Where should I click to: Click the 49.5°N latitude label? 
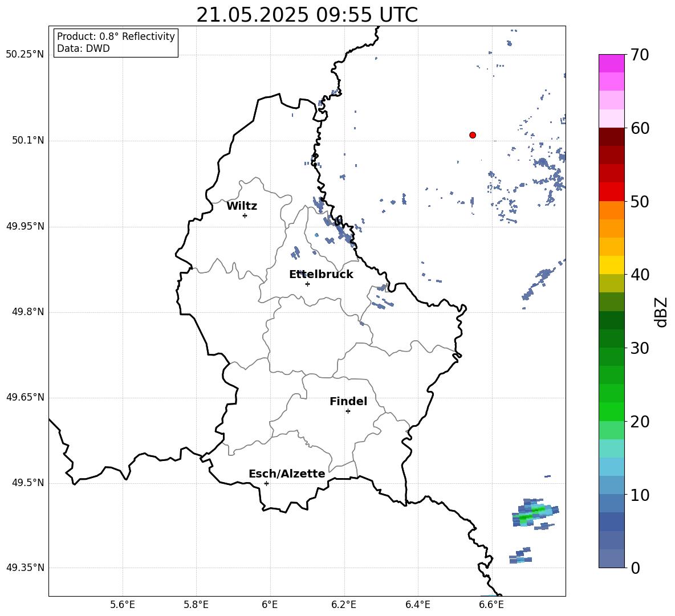(28, 483)
